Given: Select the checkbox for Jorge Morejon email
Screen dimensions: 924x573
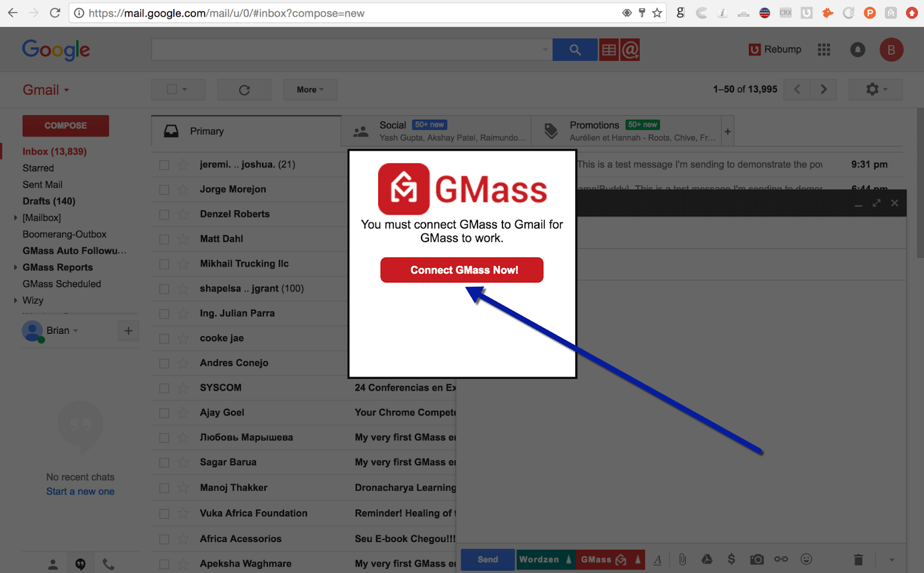Looking at the screenshot, I should 165,190.
